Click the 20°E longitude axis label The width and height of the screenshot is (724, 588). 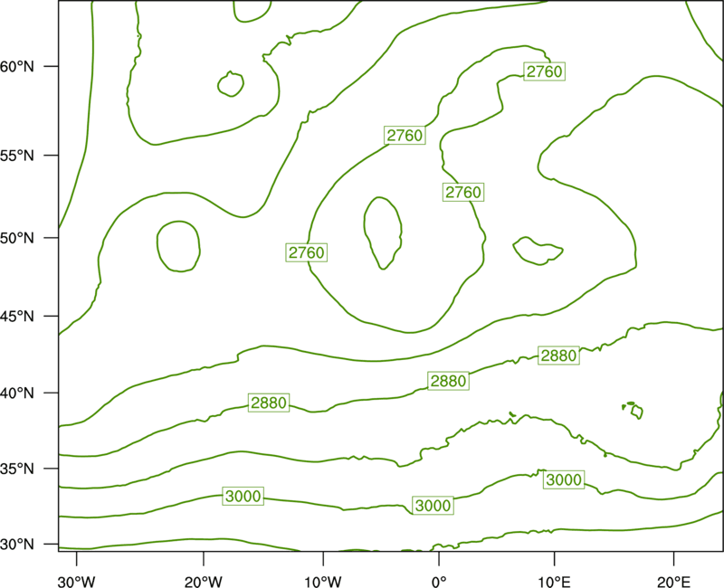(x=673, y=582)
